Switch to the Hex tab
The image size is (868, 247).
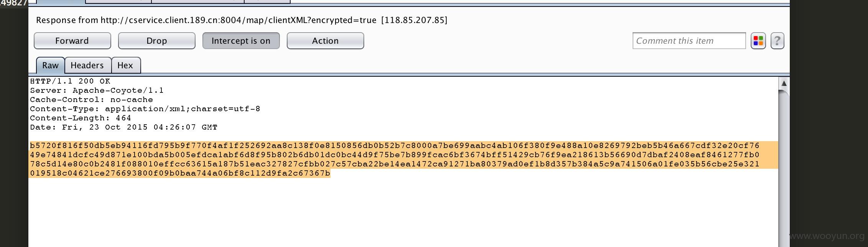(125, 65)
